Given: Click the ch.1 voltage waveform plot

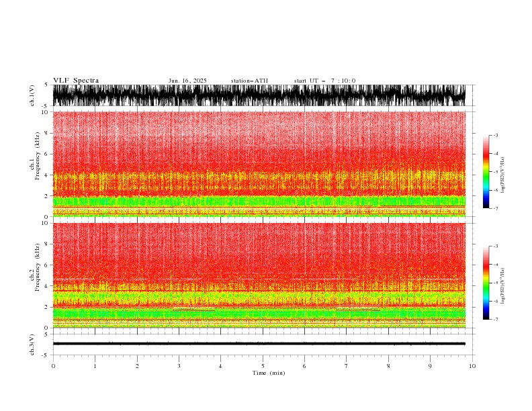Looking at the screenshot, I should tap(259, 95).
